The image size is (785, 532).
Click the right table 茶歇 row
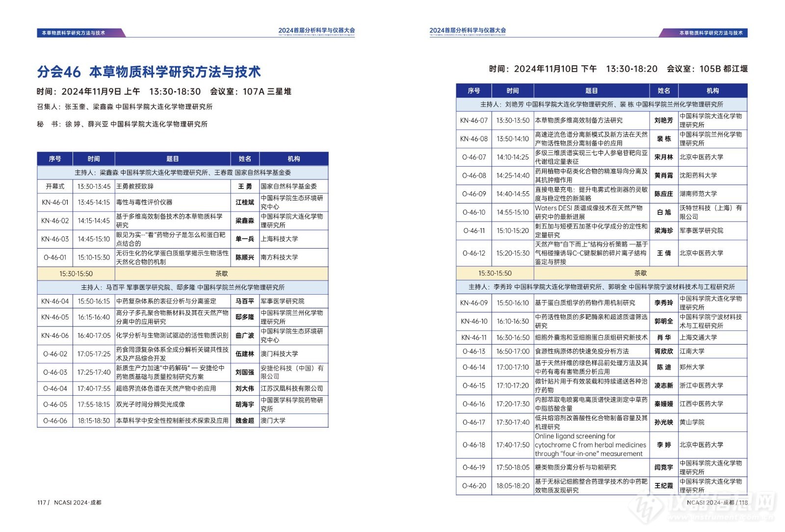point(602,273)
